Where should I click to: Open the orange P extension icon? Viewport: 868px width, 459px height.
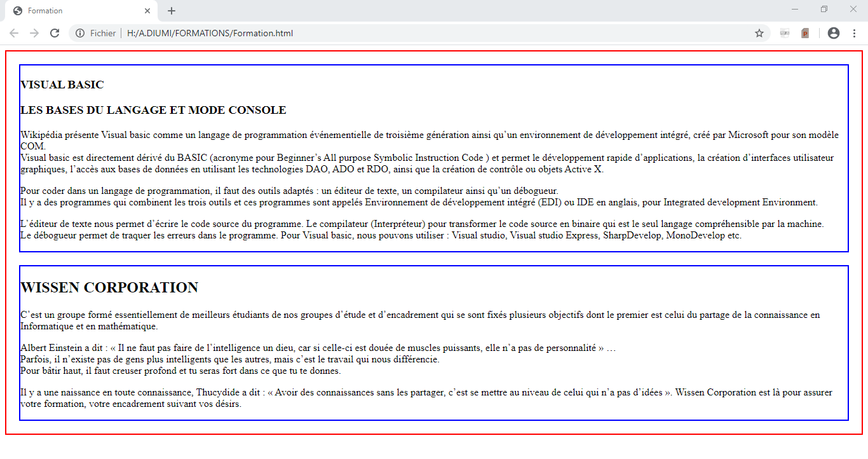[x=805, y=33]
